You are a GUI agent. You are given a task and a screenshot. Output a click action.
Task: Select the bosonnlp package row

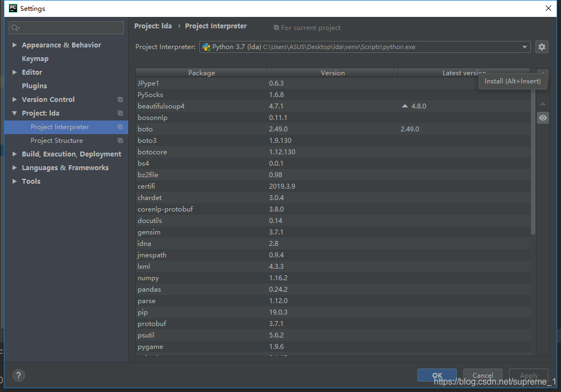[x=333, y=118]
